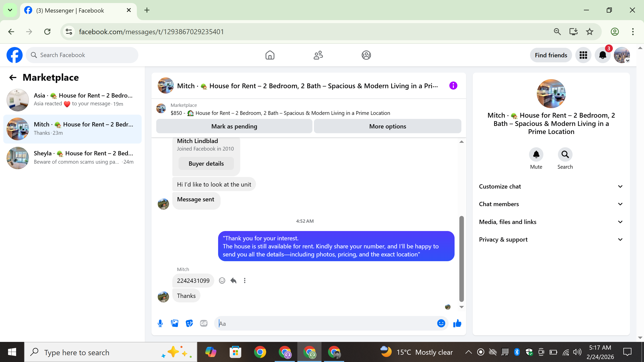Open more options on 2242431099 message
Screen dimensions: 644x362
click(245, 281)
